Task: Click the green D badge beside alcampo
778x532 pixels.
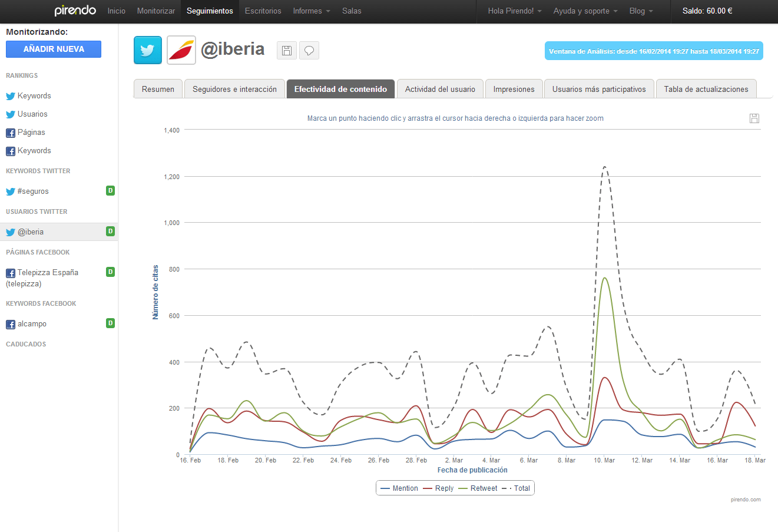Action: click(x=110, y=323)
